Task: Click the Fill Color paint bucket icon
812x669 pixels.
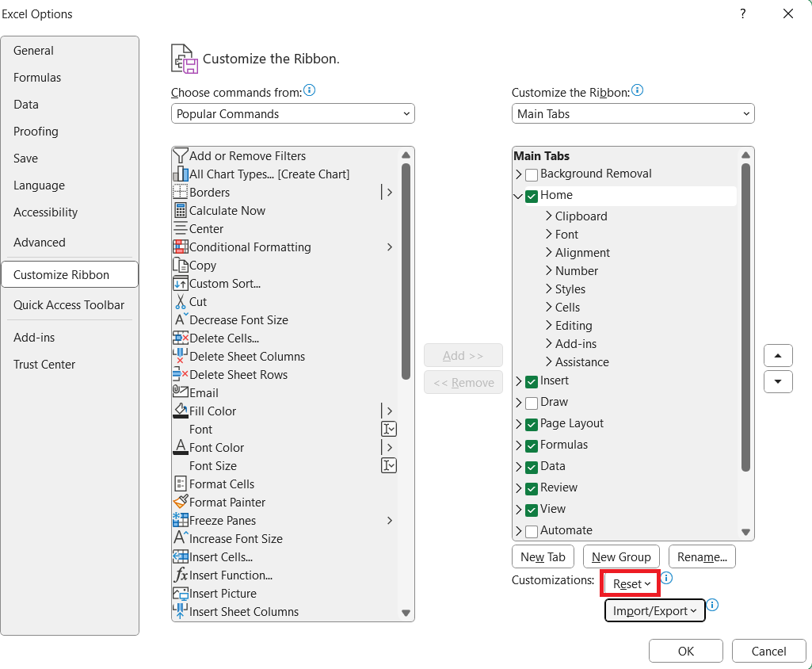Action: 180,411
